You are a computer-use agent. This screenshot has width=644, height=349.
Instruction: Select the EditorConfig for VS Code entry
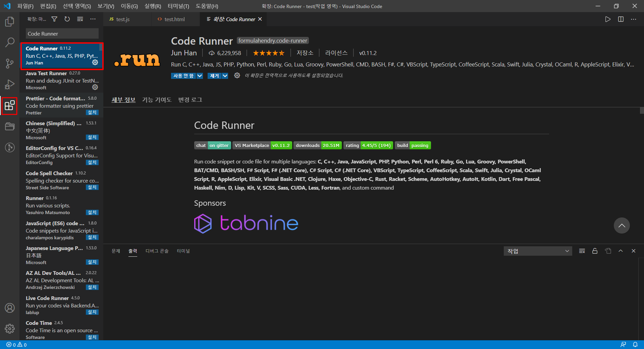pyautogui.click(x=61, y=155)
